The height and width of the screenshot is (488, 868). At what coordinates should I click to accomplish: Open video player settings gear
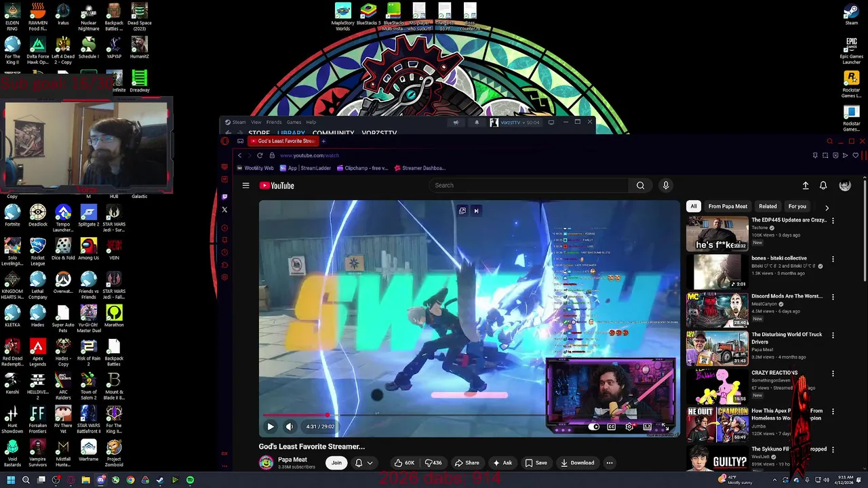tap(629, 427)
